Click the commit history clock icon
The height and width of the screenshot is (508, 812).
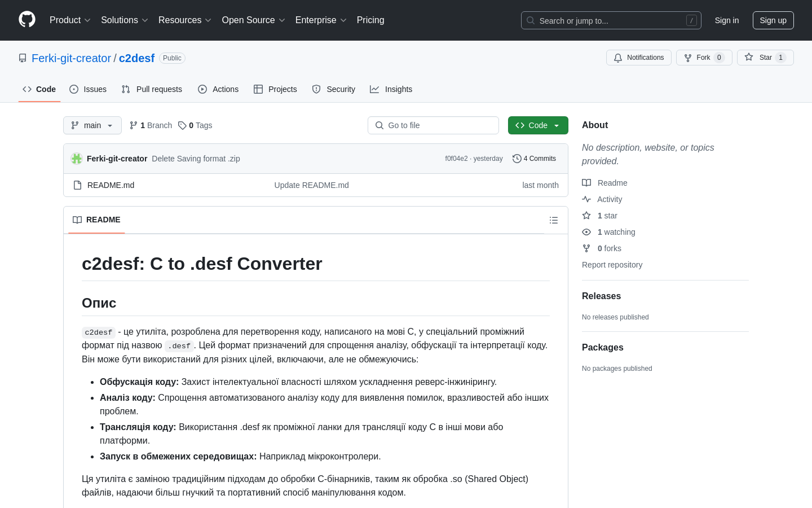(x=517, y=159)
